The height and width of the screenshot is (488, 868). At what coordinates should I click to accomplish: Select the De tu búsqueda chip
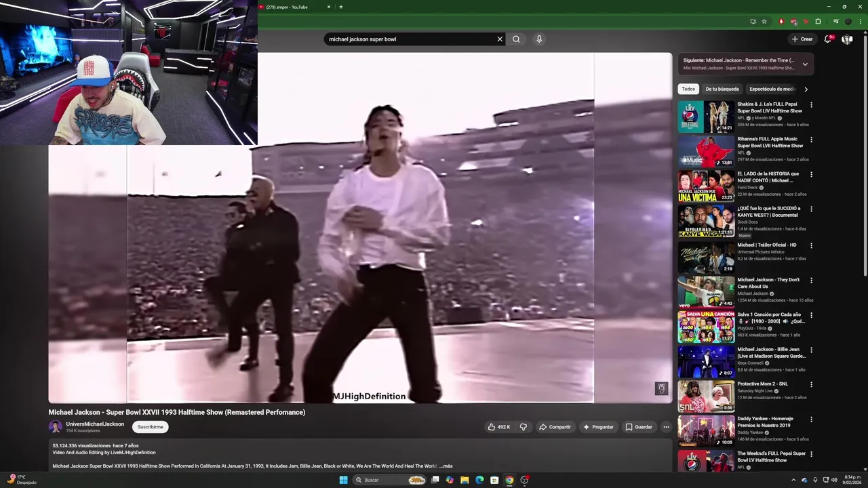(722, 89)
